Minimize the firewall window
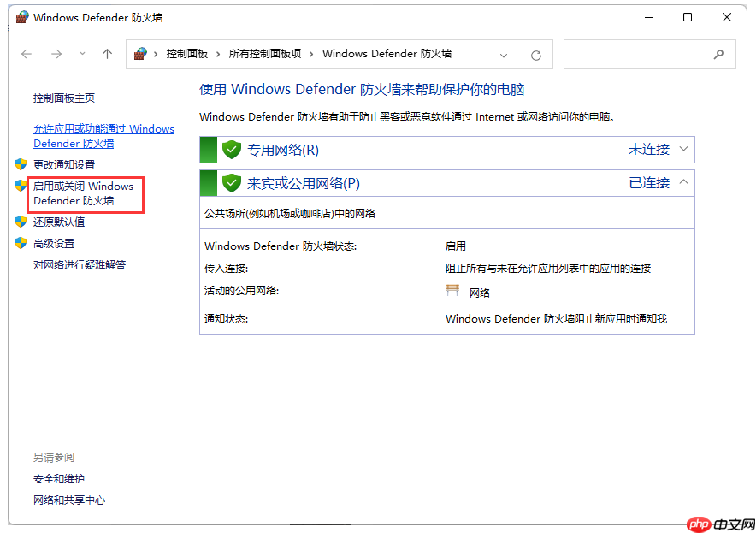The height and width of the screenshot is (533, 756). (649, 17)
